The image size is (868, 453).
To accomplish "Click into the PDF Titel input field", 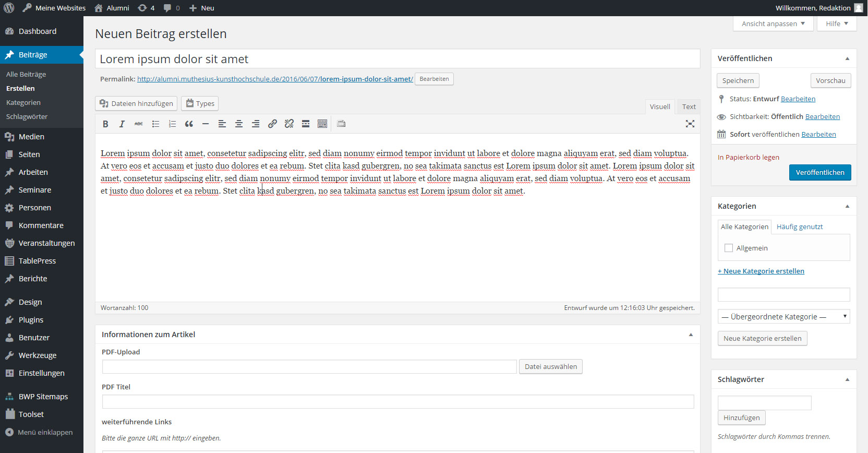I will click(397, 402).
